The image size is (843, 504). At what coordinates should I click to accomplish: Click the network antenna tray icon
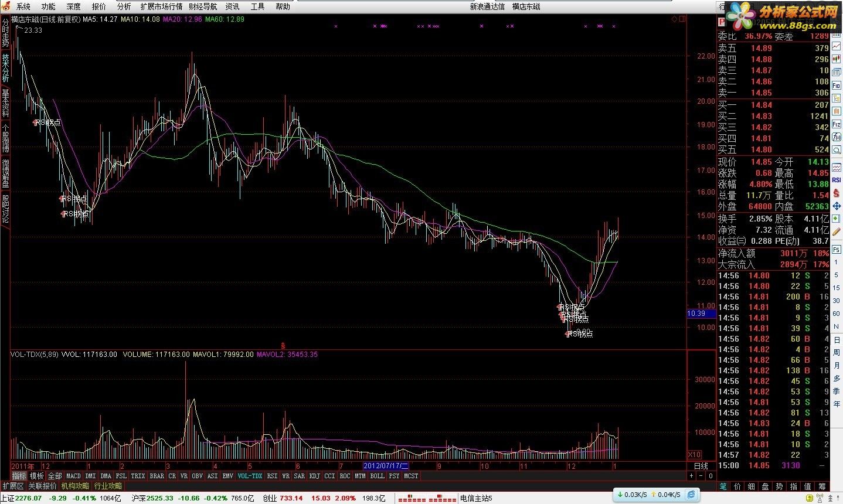pos(820,498)
